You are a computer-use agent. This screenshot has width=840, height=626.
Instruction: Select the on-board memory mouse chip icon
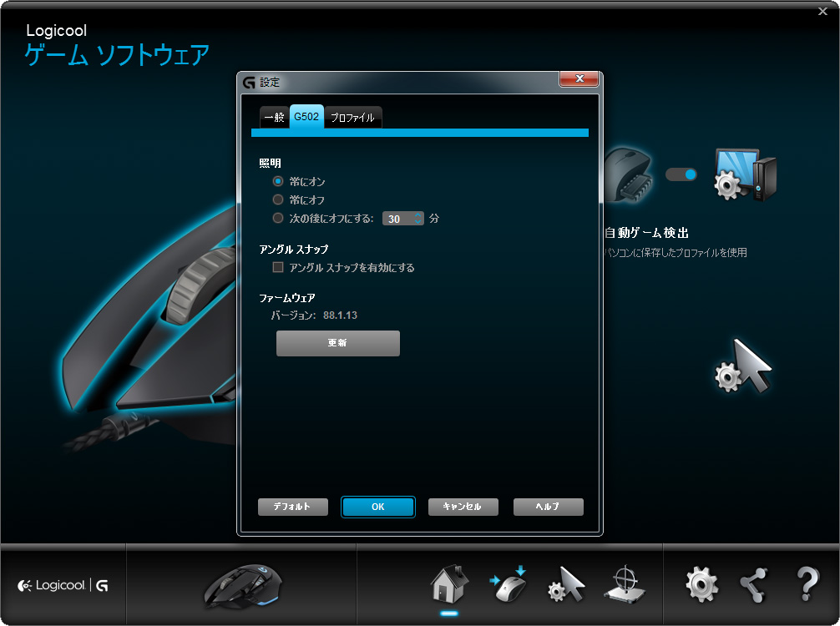click(629, 174)
